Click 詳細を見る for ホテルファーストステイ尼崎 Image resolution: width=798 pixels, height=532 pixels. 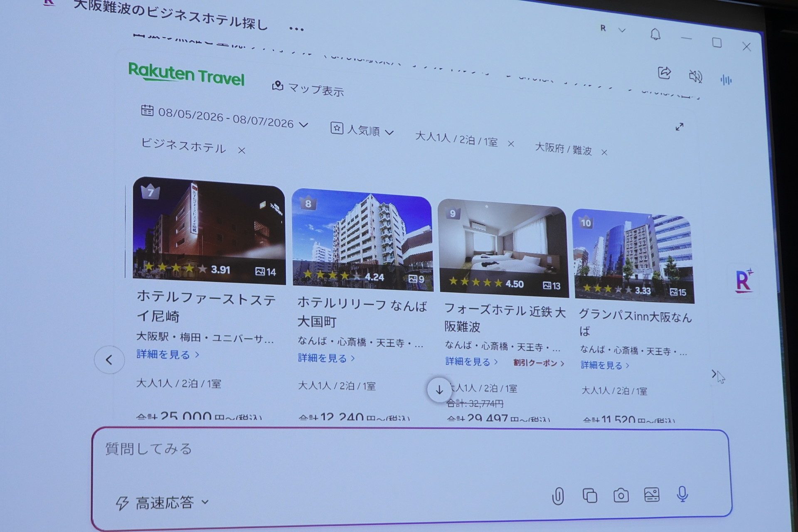[x=168, y=354]
